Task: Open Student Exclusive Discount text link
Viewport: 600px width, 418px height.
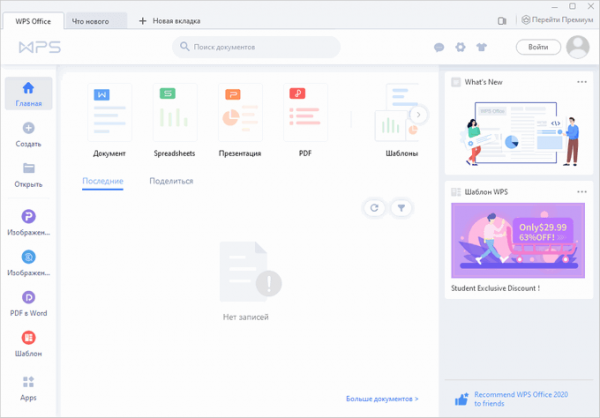Action: click(495, 288)
